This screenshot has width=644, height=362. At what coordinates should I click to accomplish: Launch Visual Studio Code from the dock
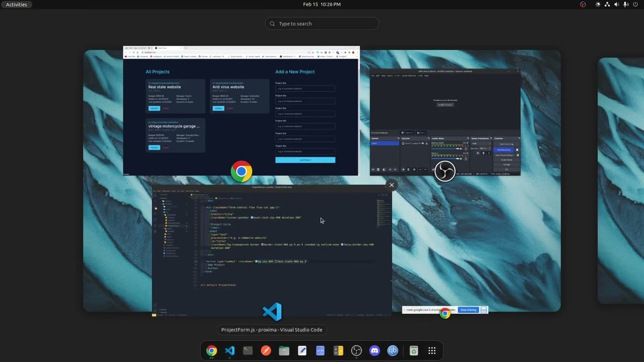tap(229, 351)
